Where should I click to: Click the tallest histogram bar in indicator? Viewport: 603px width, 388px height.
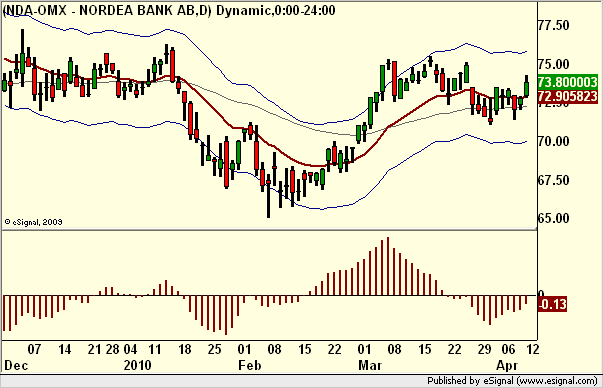click(x=388, y=266)
